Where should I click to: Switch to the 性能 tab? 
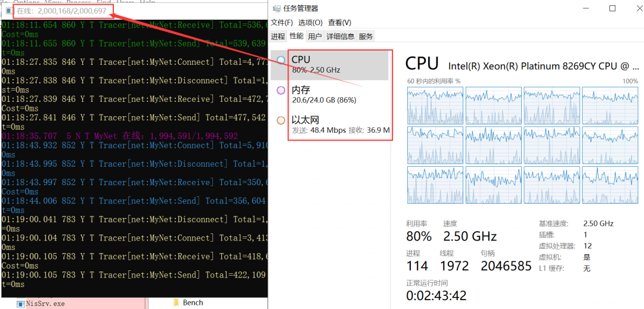(x=296, y=36)
